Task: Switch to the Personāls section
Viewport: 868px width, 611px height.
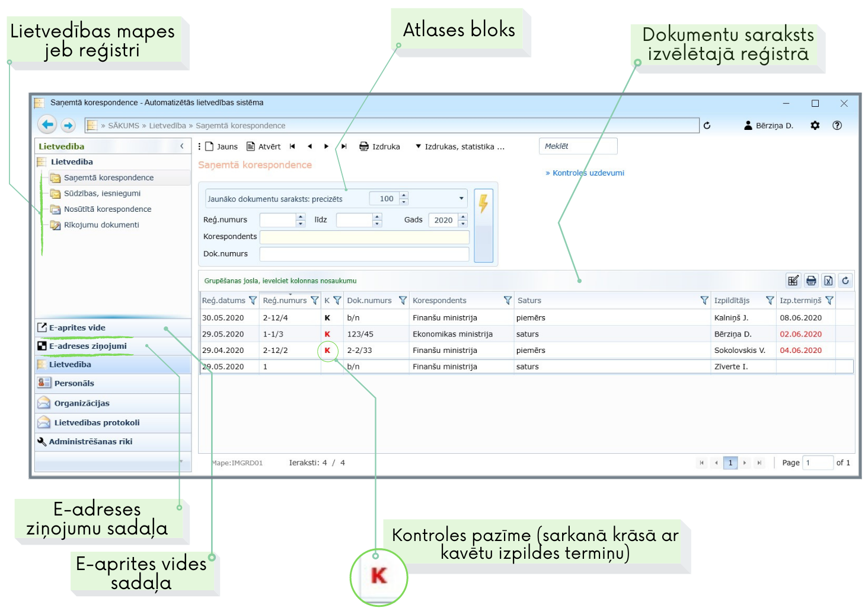Action: pyautogui.click(x=74, y=383)
